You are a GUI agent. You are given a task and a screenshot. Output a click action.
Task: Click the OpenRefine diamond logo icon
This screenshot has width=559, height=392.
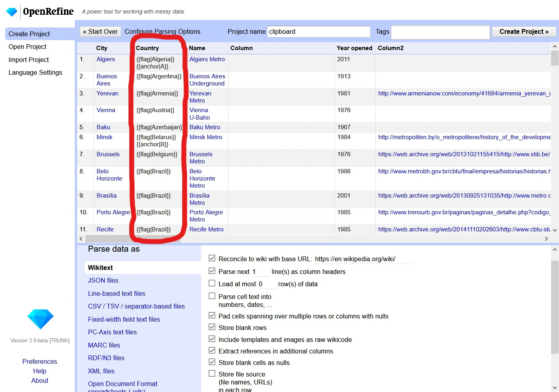coord(12,12)
